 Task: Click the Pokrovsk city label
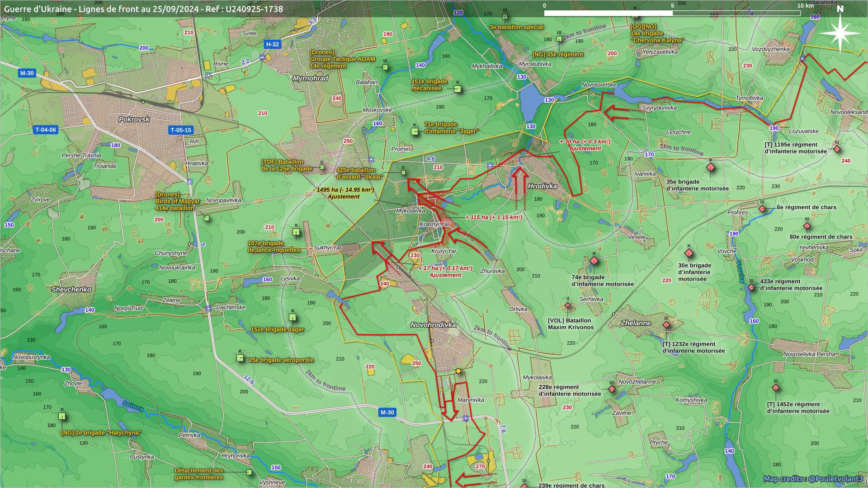[134, 119]
